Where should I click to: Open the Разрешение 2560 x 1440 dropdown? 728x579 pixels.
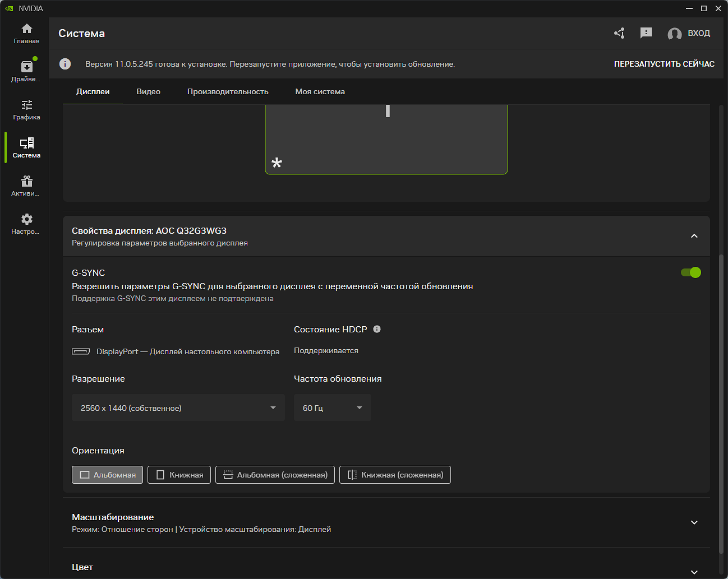(x=178, y=407)
